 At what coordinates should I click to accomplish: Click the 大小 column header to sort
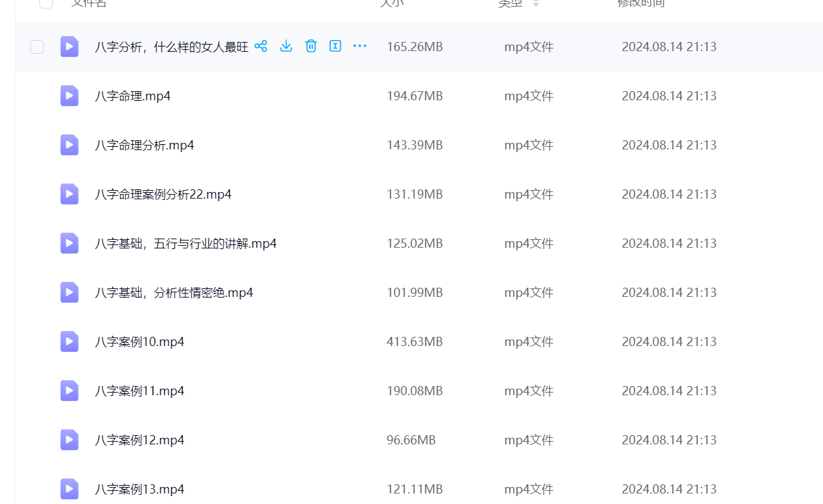click(x=392, y=3)
